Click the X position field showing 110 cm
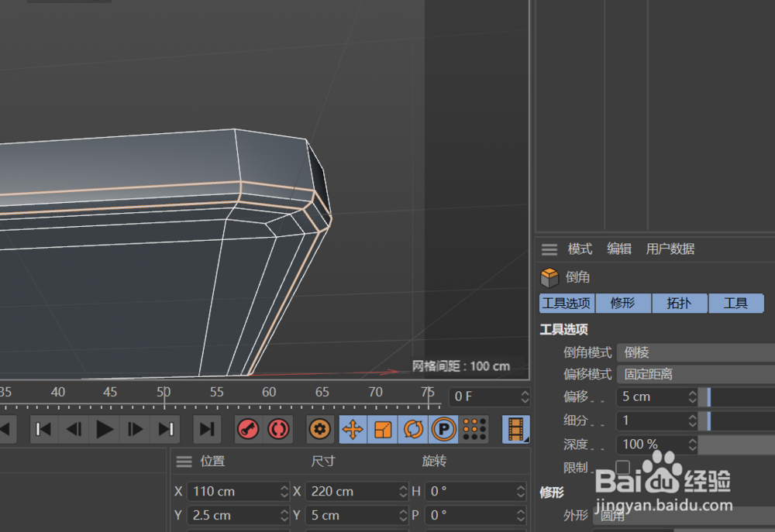 pyautogui.click(x=232, y=490)
